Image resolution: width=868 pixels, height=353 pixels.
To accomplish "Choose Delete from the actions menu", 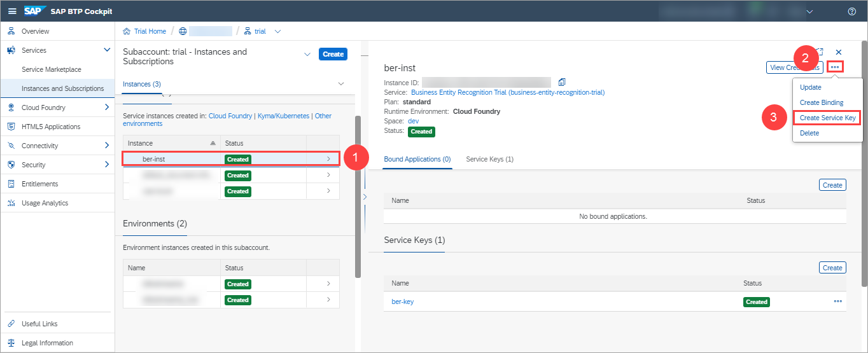I will [x=809, y=133].
